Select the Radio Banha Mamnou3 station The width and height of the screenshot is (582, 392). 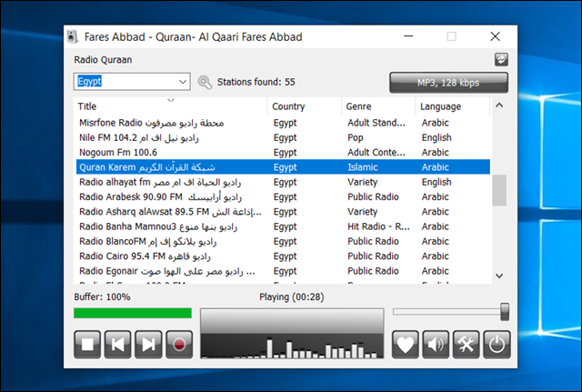[x=283, y=226]
